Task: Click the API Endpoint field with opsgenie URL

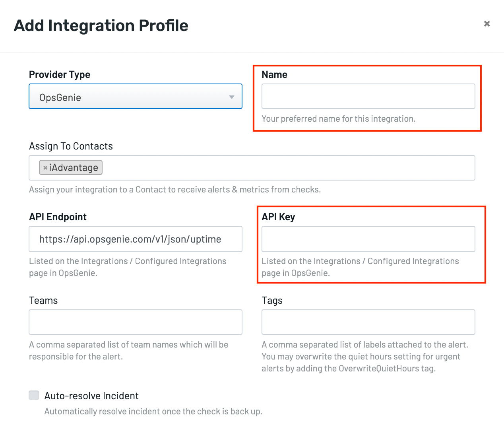Action: [136, 239]
